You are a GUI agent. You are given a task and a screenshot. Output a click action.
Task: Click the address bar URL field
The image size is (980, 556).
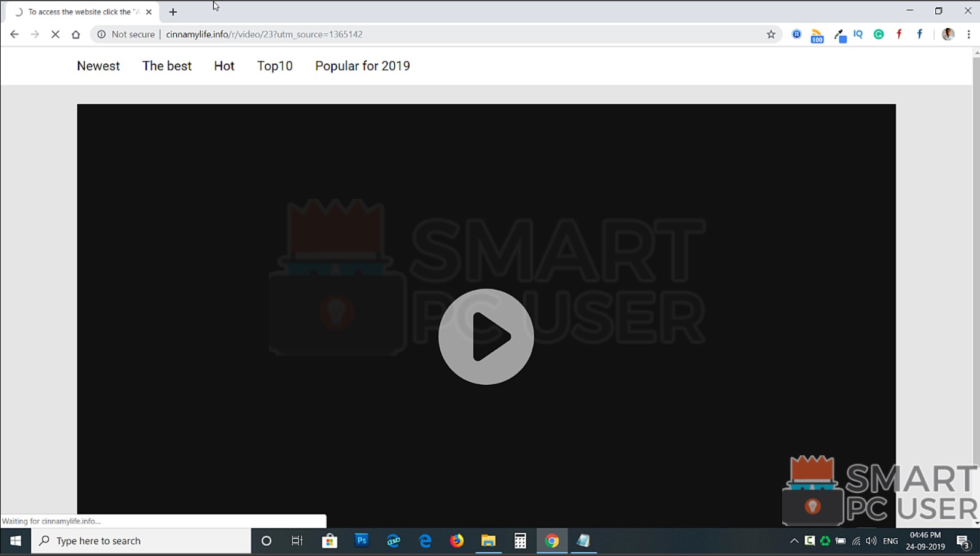430,34
